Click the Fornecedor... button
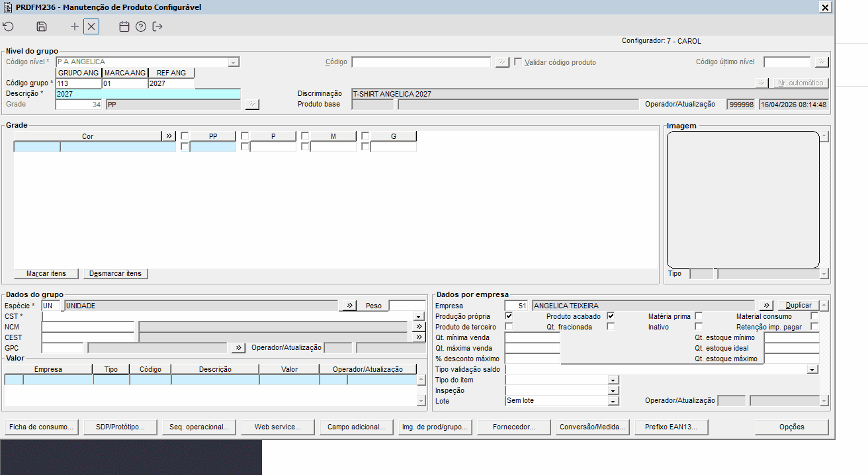Viewport: 868px width, 475px height. pyautogui.click(x=514, y=427)
